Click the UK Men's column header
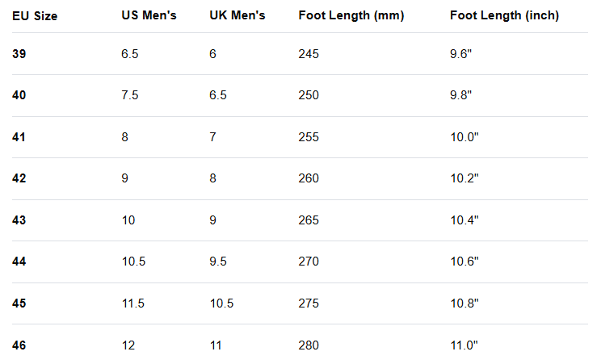 [237, 15]
